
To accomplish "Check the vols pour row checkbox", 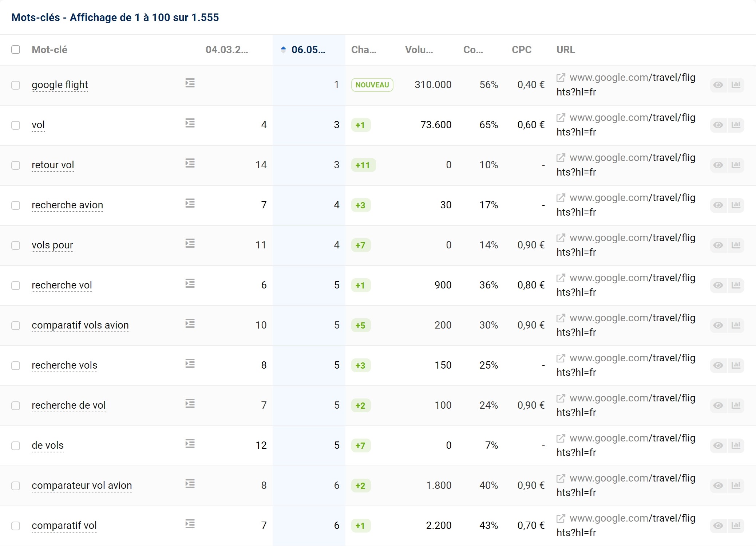I will [16, 245].
